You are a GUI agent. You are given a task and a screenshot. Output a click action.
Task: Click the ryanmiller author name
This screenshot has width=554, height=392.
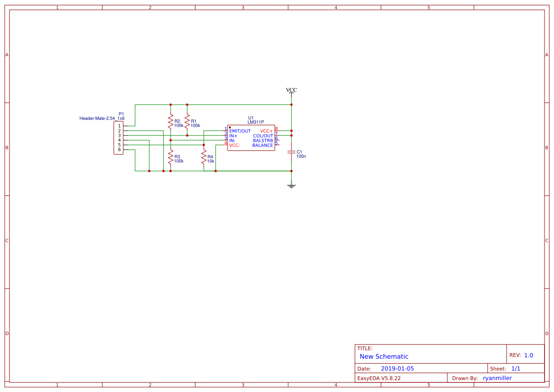click(x=497, y=378)
